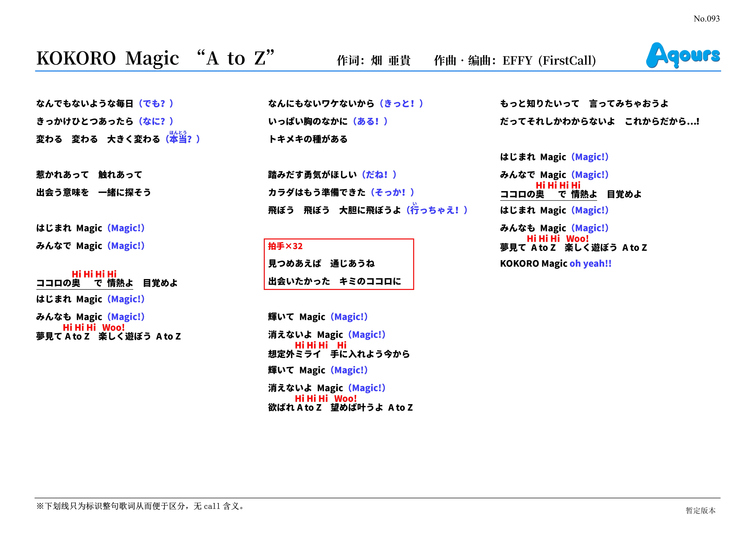Click the blue oh yeah!! text

click(590, 264)
